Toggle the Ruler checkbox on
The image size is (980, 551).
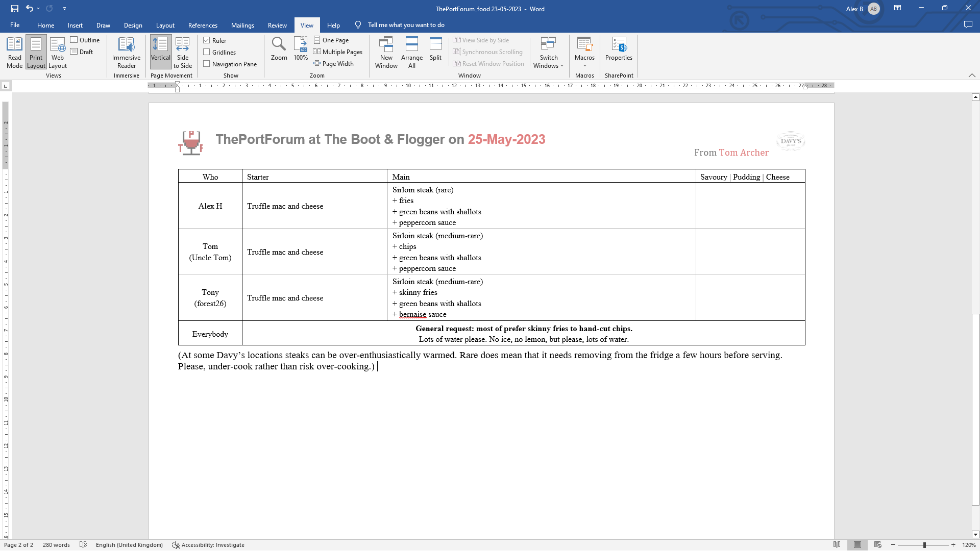click(x=207, y=40)
